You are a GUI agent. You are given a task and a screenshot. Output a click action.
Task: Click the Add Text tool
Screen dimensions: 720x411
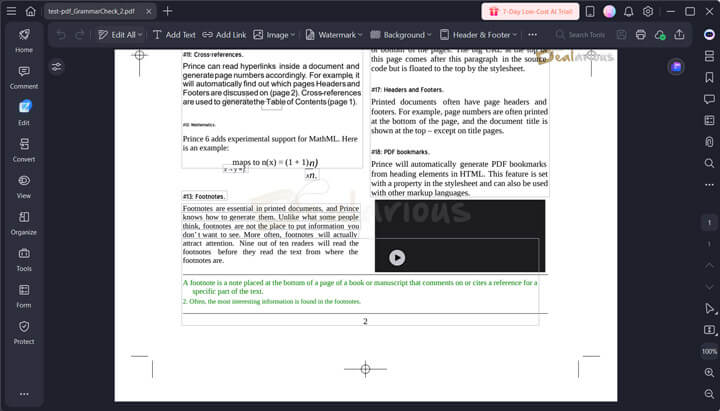tap(174, 35)
